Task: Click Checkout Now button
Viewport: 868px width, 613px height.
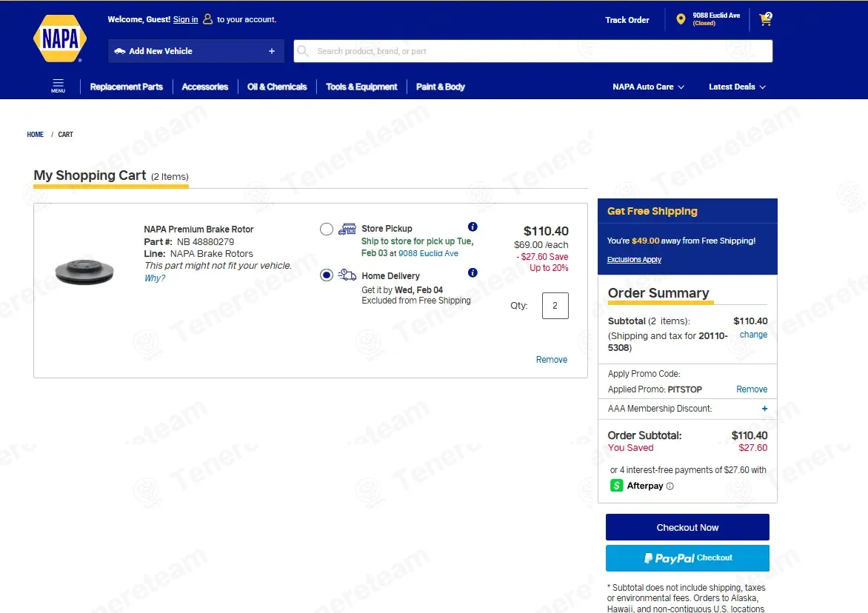Action: [x=687, y=527]
